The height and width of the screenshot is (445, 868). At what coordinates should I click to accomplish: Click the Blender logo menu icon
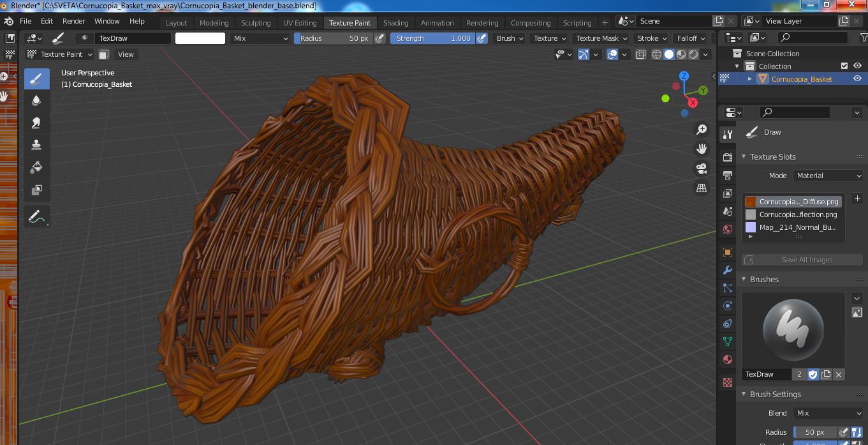(x=9, y=21)
